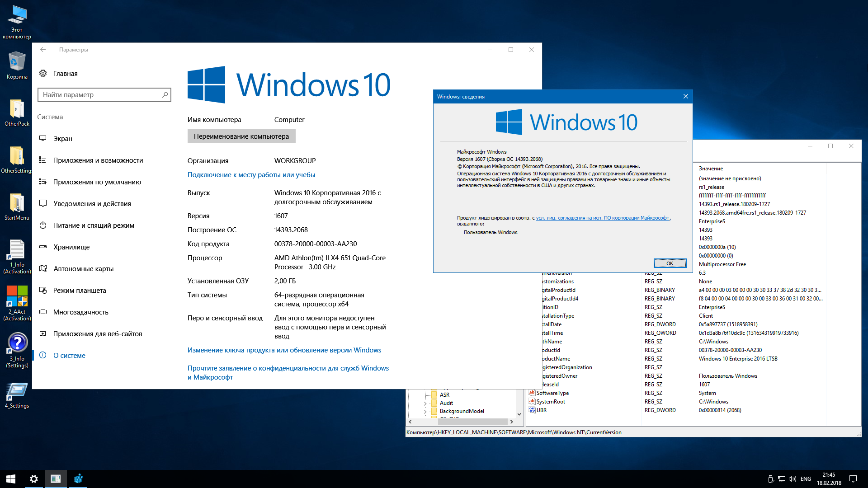Click the back arrow in Settings window
The image size is (868, 488).
pos(43,50)
